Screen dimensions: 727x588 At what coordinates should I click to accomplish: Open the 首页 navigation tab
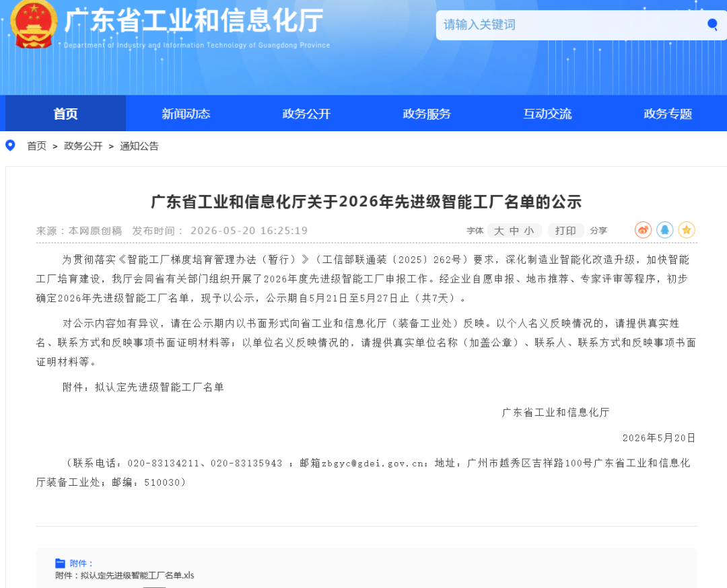[65, 114]
